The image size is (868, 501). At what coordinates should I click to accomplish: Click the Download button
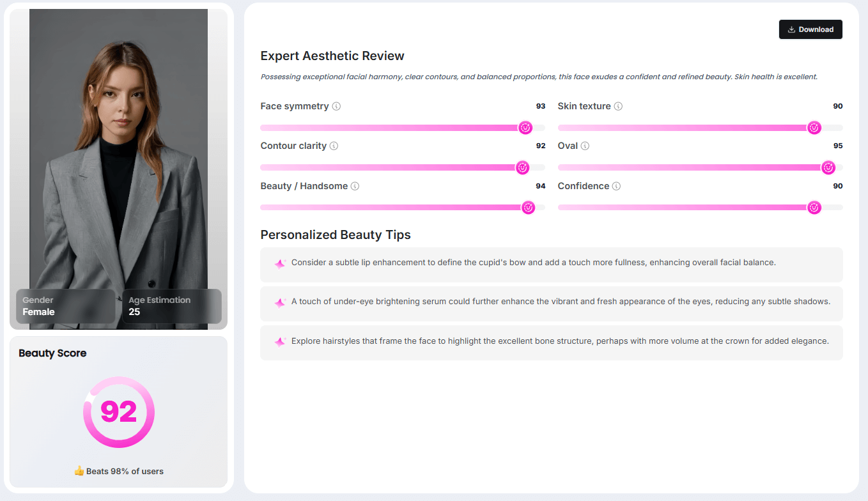tap(810, 29)
